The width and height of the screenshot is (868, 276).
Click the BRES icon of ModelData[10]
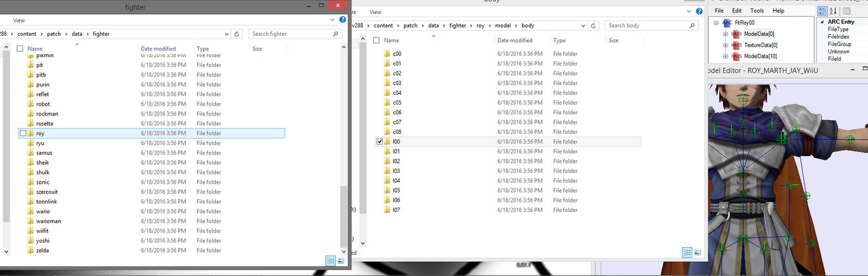point(736,56)
